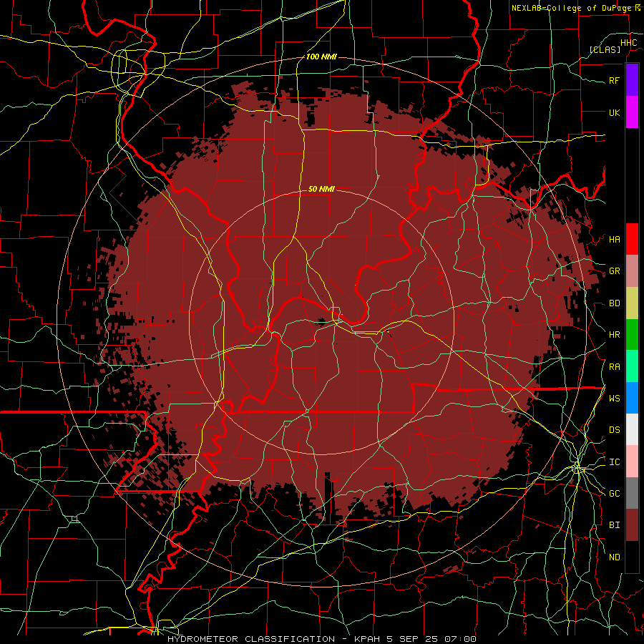Viewport: 644px width, 644px height.
Task: Click the BD legend label
Action: click(614, 303)
